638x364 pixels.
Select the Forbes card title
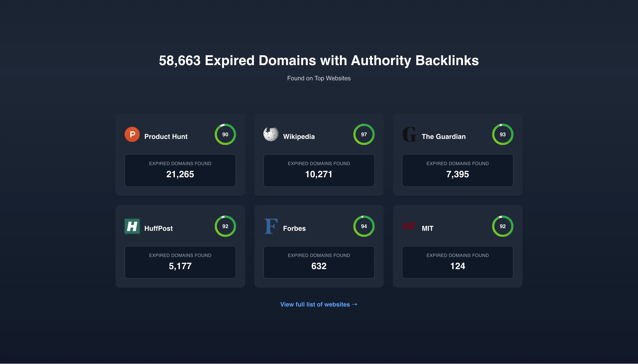pos(294,228)
